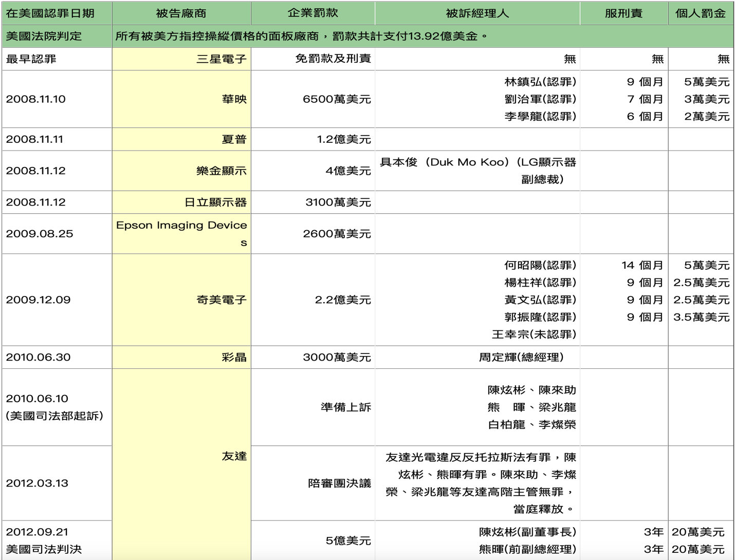This screenshot has width=735, height=560.
Task: Select the '具本俊 (Duk Mo Koo)' cell
Action: click(x=477, y=171)
